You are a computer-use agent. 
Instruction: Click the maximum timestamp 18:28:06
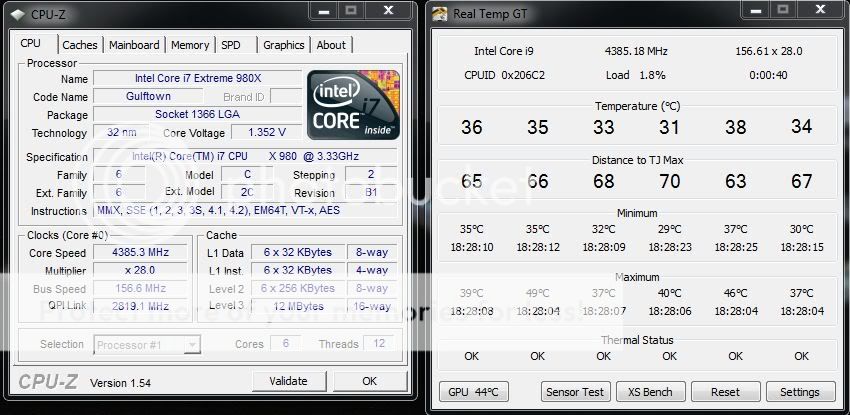tap(670, 311)
